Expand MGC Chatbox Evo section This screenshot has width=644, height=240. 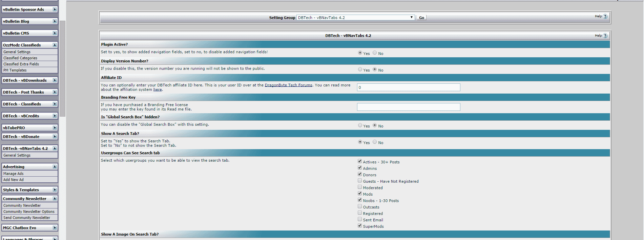55,228
